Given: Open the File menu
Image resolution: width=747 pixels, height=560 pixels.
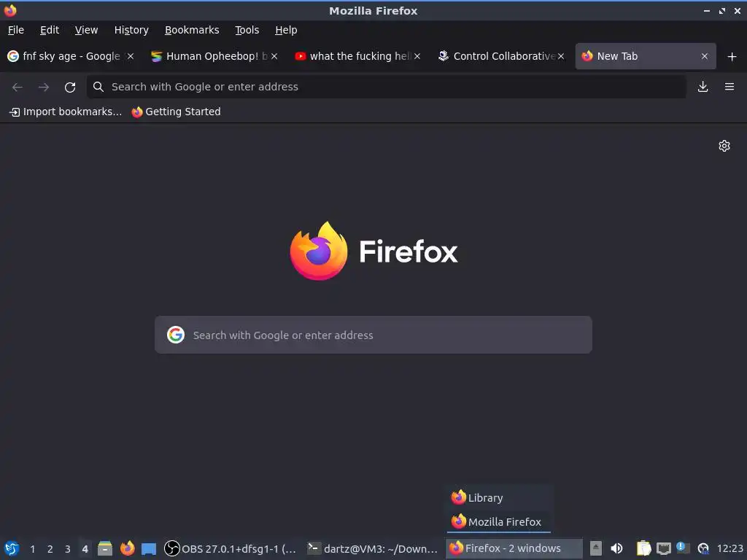Looking at the screenshot, I should (16, 30).
